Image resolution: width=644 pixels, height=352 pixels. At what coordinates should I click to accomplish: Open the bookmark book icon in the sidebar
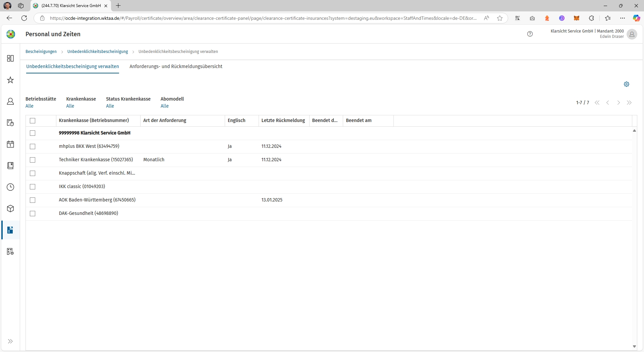(10, 166)
